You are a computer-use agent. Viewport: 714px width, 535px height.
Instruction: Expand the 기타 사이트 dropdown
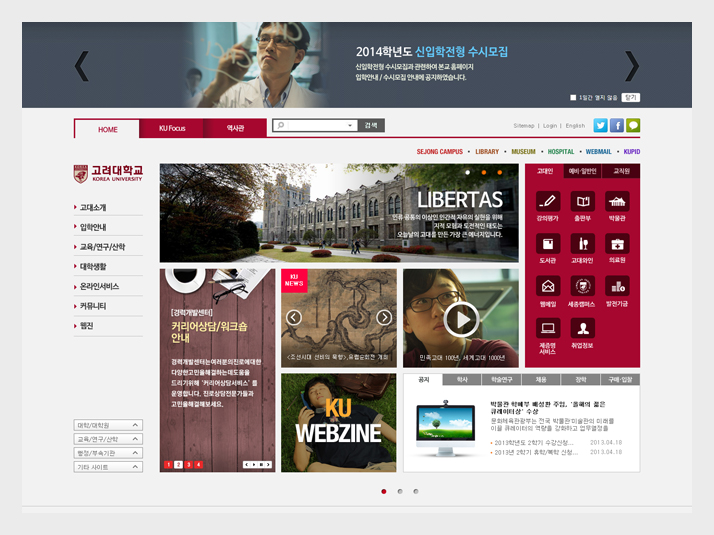pyautogui.click(x=108, y=467)
